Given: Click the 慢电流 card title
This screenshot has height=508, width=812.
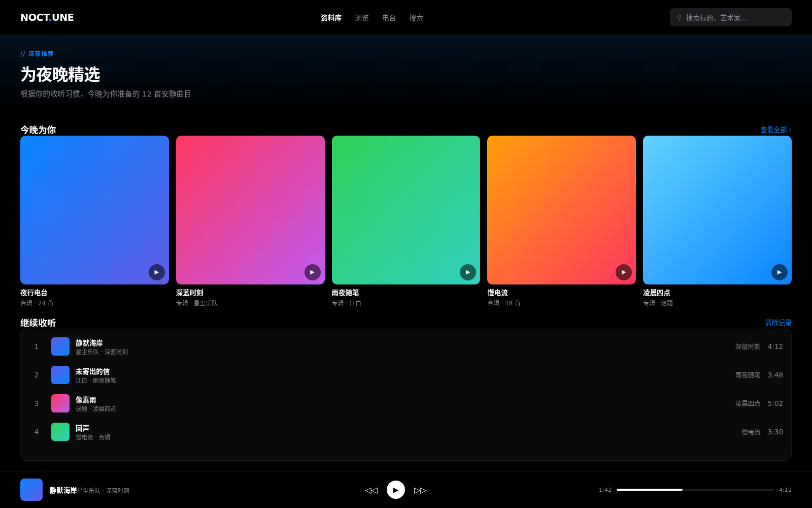Looking at the screenshot, I should 497,293.
